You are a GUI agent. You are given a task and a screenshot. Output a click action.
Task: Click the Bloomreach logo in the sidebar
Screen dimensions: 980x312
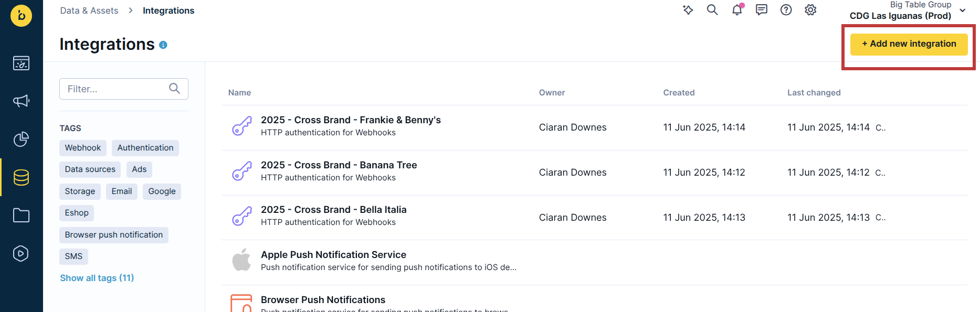click(x=21, y=16)
